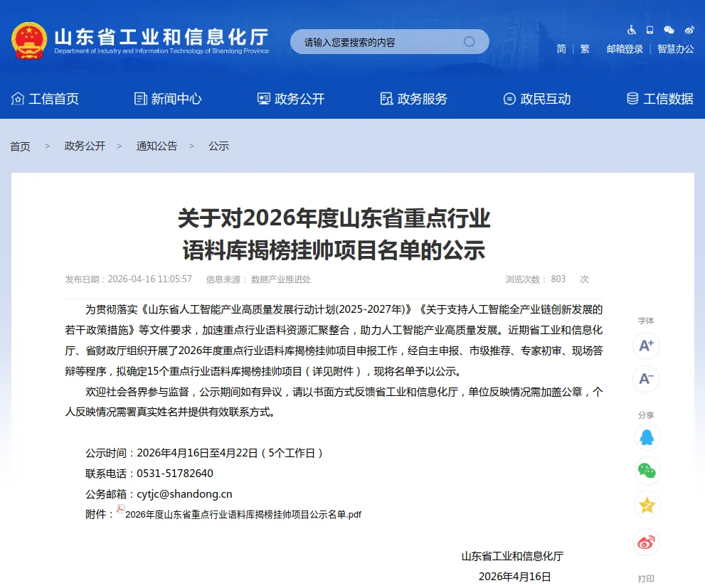Decrease font size with A- button
This screenshot has width=705, height=588.
pos(646,379)
